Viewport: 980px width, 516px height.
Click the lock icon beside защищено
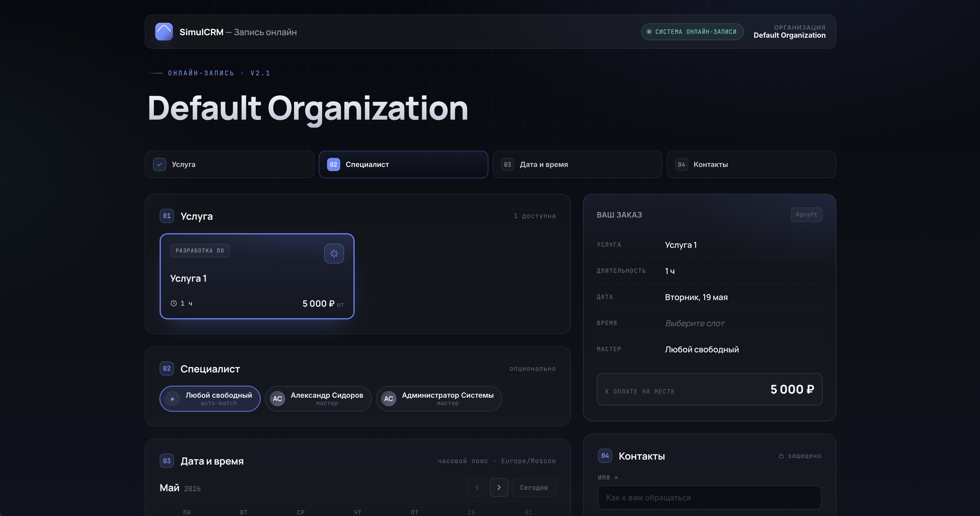(x=781, y=455)
